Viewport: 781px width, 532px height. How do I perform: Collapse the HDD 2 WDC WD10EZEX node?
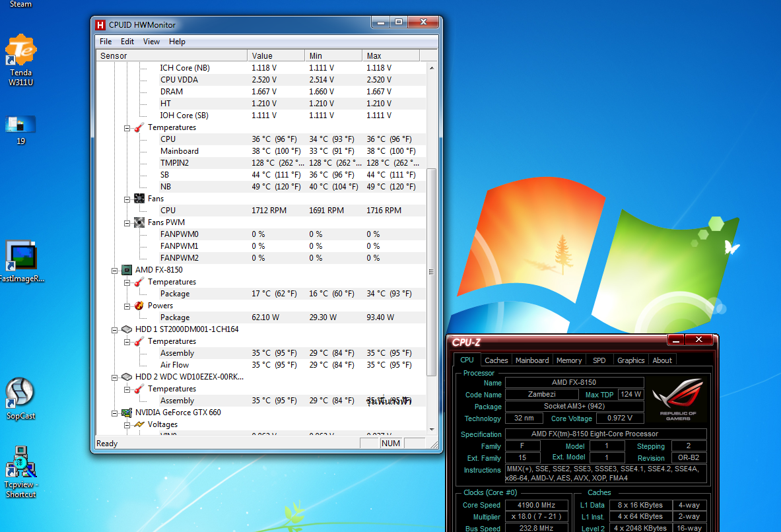pyautogui.click(x=115, y=378)
